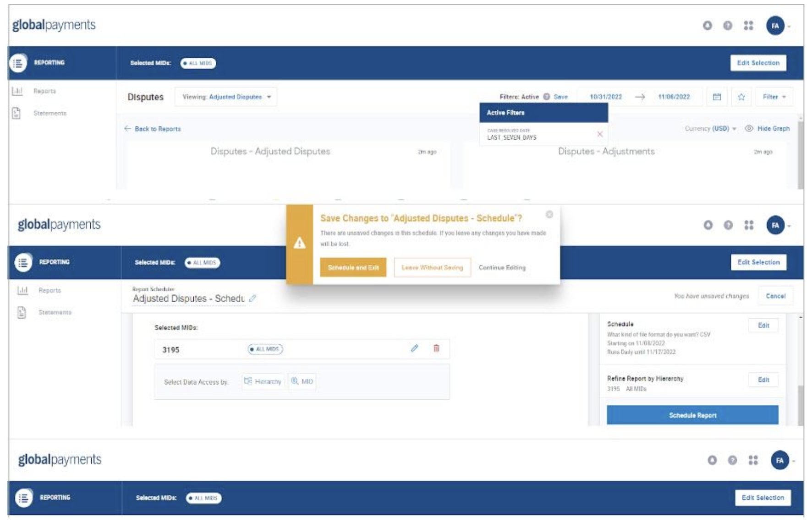Remove the LAST_SEVEN_DAYS active filter
812x522 pixels.
(599, 134)
